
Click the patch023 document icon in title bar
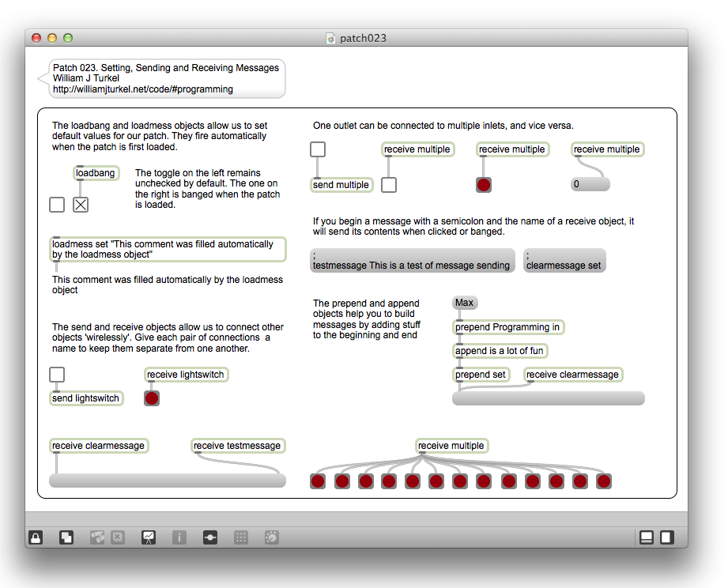click(x=331, y=38)
